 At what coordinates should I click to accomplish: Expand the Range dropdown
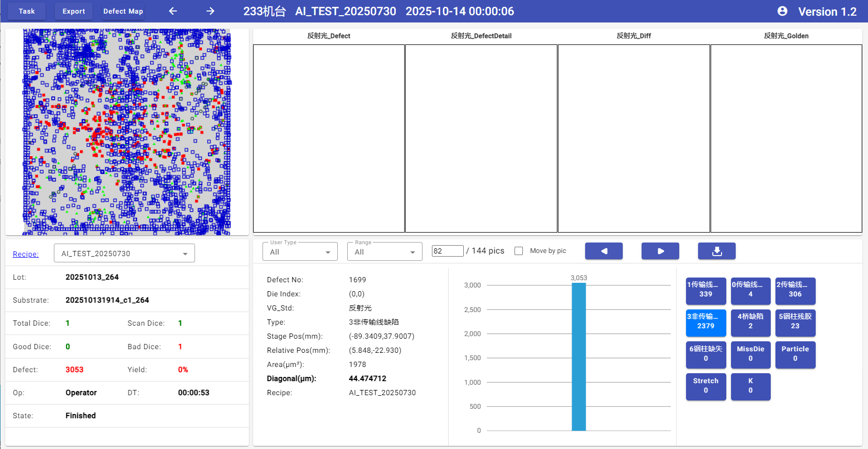click(384, 252)
